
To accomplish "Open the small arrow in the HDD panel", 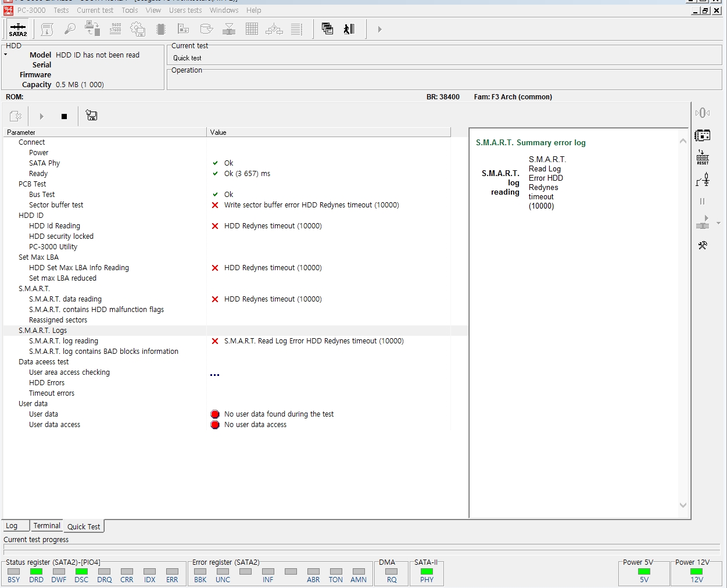I will pos(5,55).
